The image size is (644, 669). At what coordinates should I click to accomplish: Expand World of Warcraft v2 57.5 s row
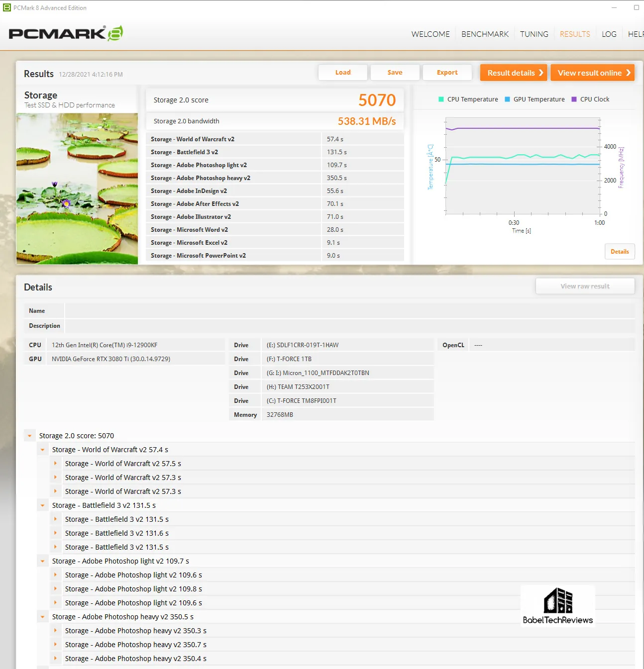[55, 464]
